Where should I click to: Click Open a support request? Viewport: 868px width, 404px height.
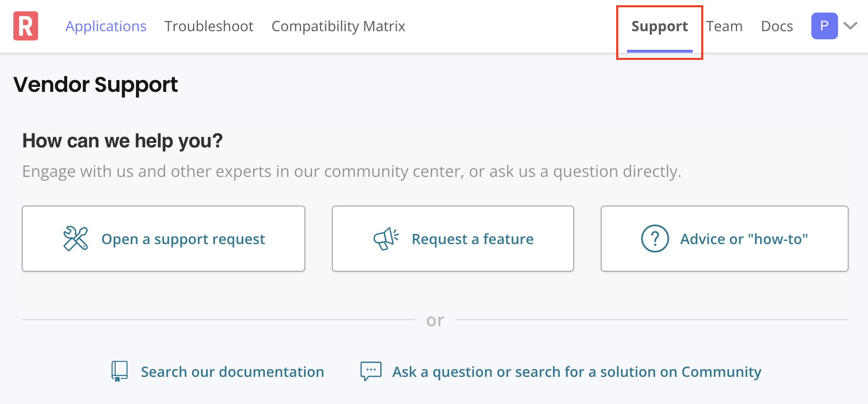coord(164,238)
